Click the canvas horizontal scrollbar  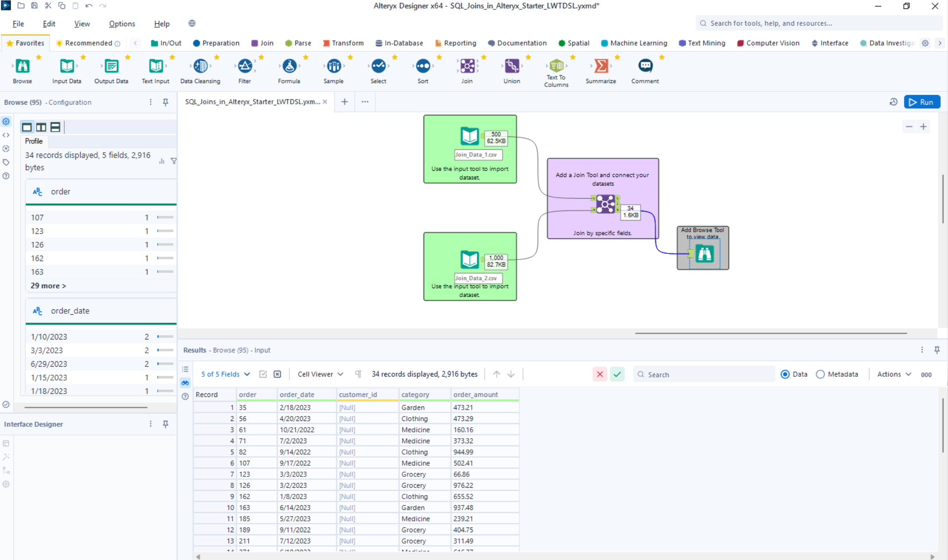770,333
